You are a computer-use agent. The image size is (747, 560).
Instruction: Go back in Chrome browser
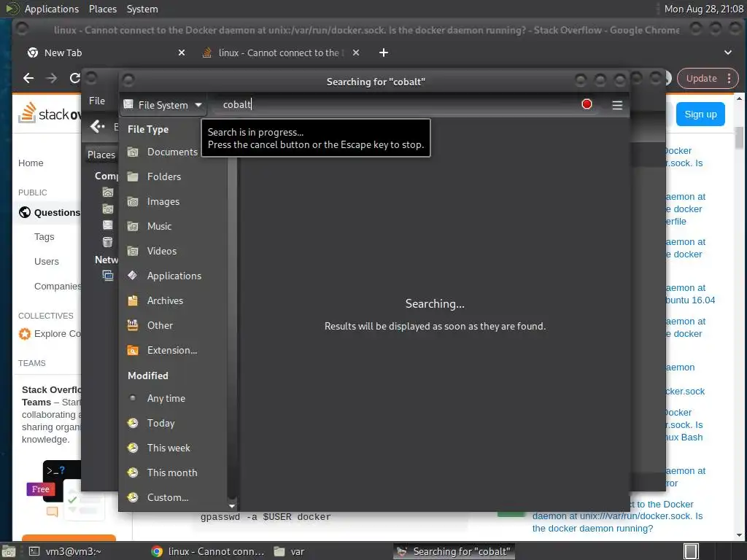28,78
